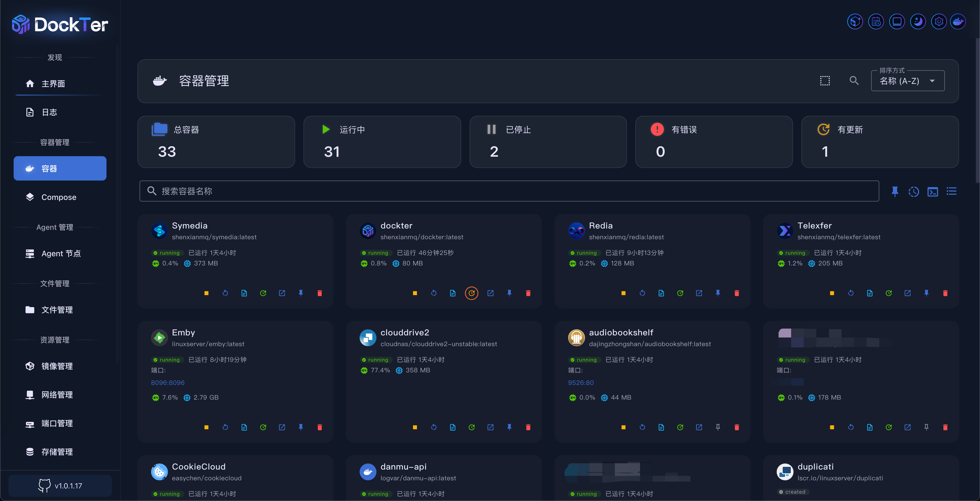980x501 pixels.
Task: Click the Docker whale icon in the top bar
Action: (957, 22)
